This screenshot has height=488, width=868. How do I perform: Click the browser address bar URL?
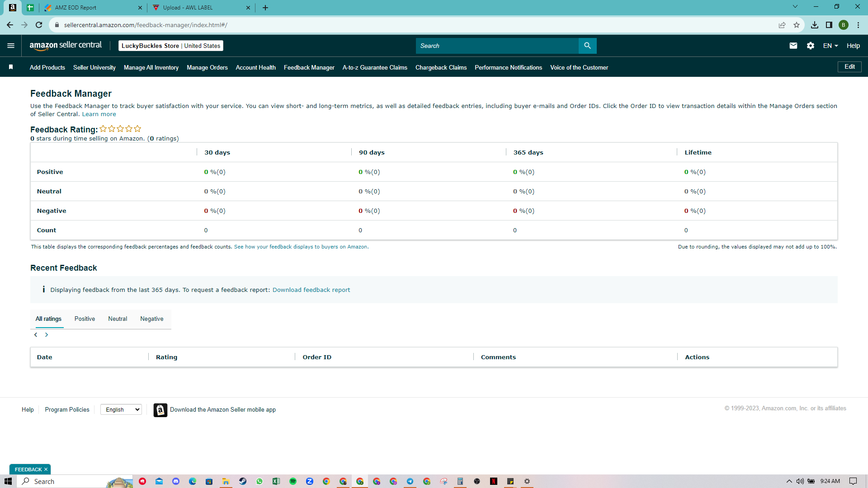click(146, 25)
